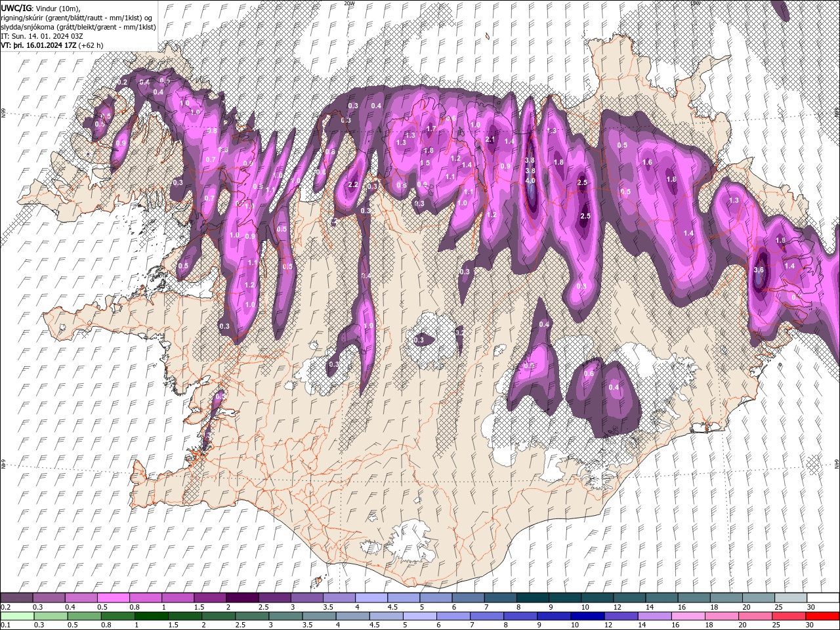Click the white 30 swatch ending the top legend row
Viewport: 840px width, 630px height.
823,598
